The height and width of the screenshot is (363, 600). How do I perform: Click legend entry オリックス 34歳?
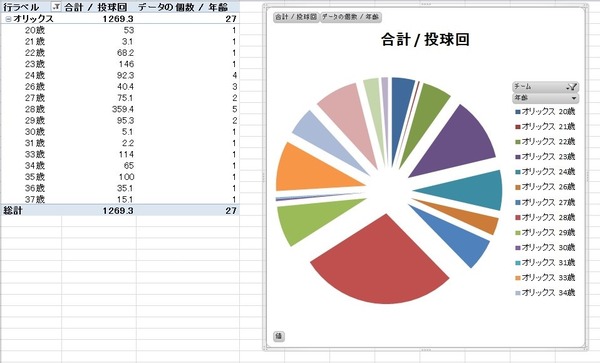click(545, 293)
